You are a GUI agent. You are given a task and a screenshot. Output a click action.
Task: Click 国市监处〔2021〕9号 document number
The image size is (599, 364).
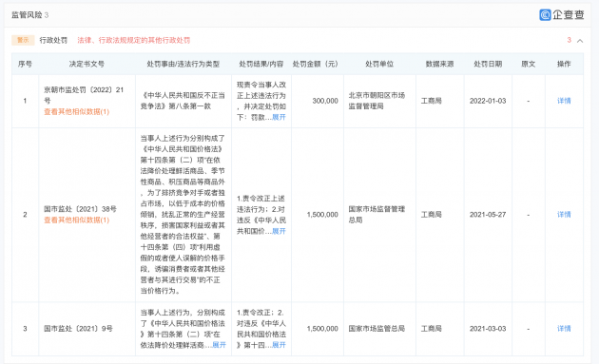coord(78,329)
